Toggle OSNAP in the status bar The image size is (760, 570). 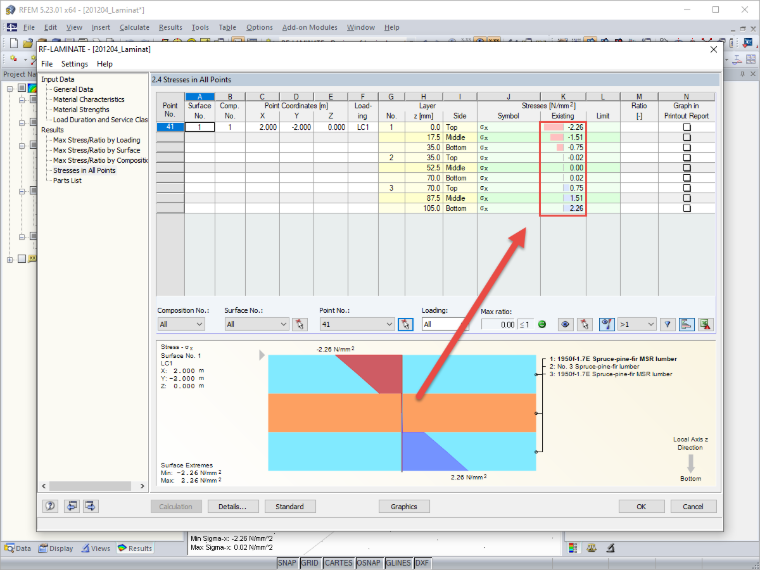368,563
